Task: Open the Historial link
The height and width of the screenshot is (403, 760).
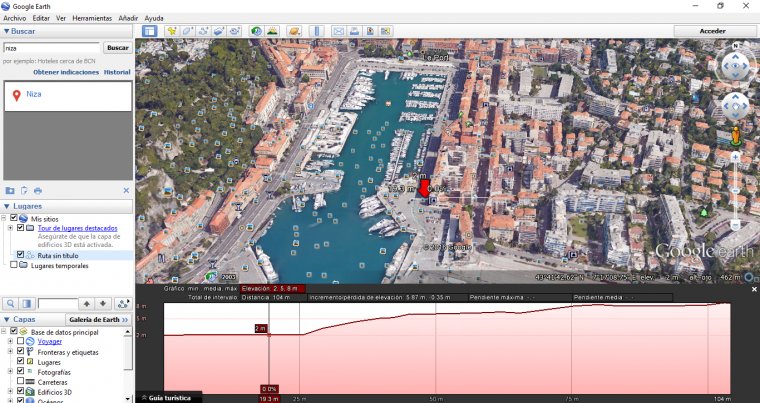Action: click(x=117, y=72)
